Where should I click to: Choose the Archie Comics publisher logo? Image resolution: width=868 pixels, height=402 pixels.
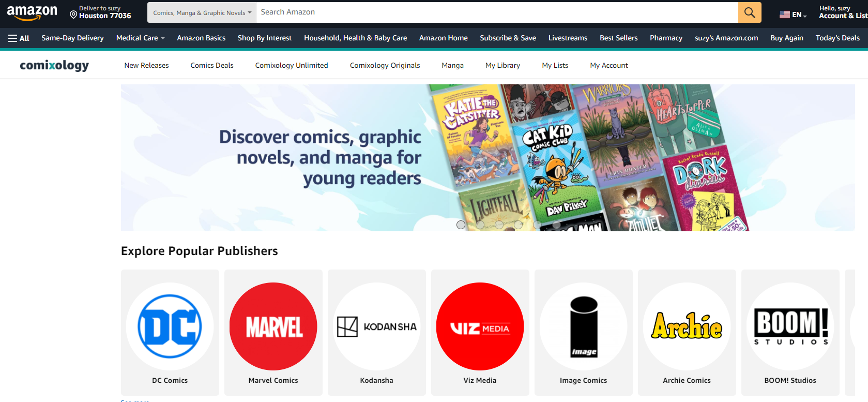(x=687, y=326)
